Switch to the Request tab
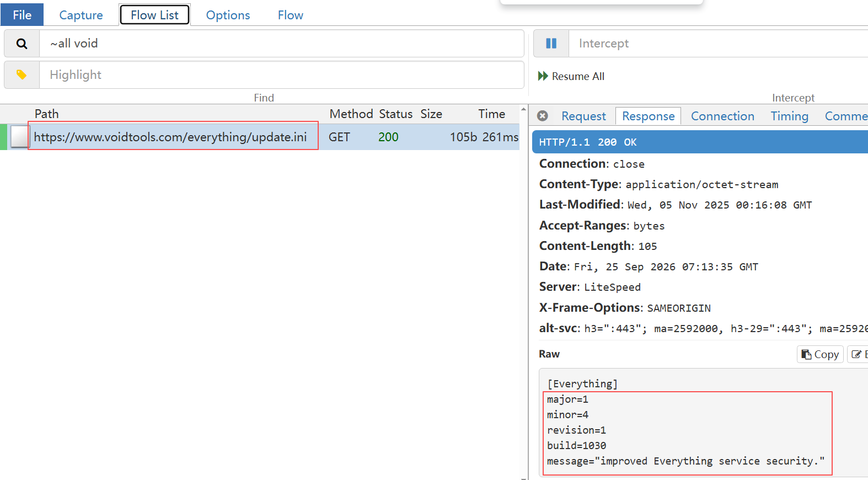The image size is (868, 480). pos(583,116)
